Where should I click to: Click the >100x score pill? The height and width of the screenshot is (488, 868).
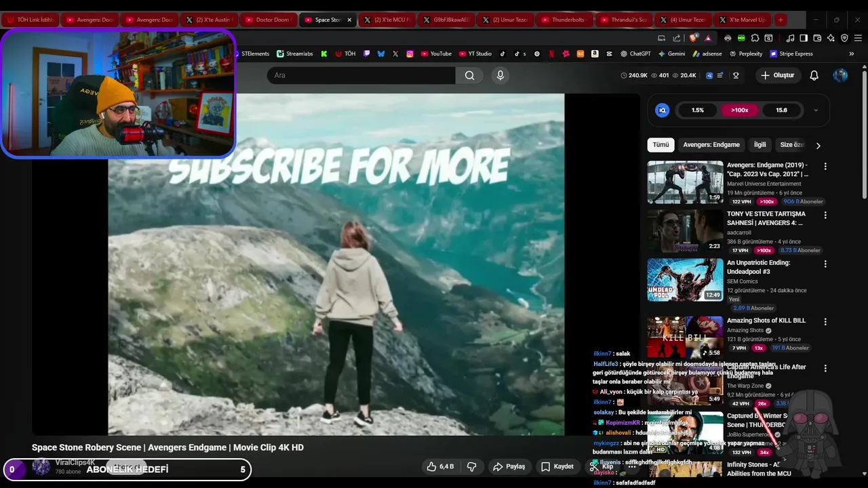740,110
